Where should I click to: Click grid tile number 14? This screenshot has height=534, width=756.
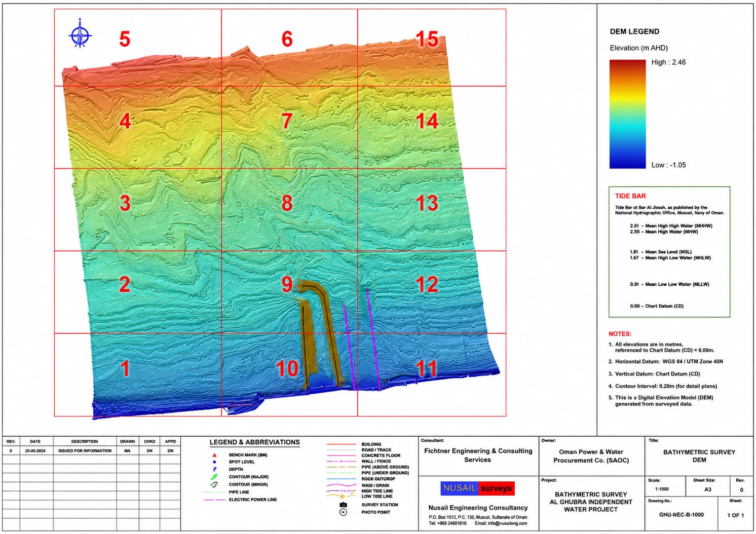(427, 121)
